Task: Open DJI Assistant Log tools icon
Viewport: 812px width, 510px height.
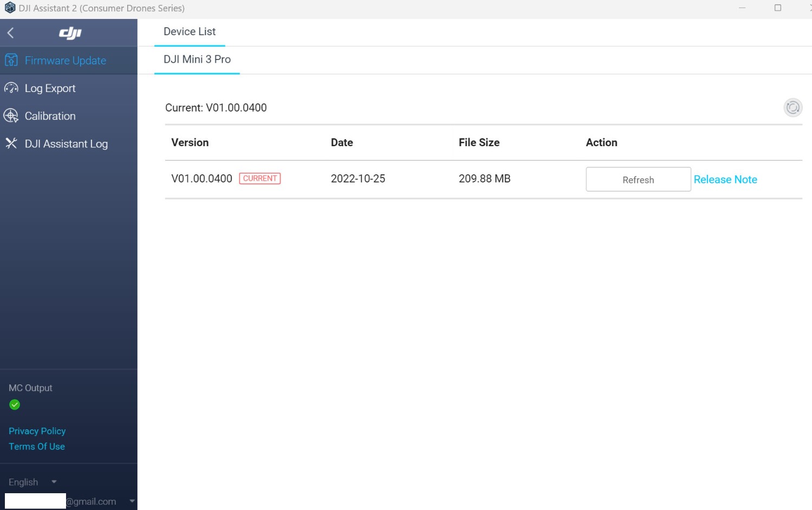Action: 11,143
